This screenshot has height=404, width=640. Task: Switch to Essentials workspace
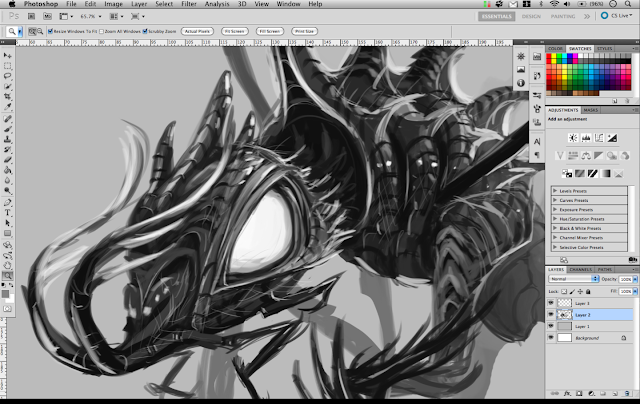pyautogui.click(x=496, y=16)
